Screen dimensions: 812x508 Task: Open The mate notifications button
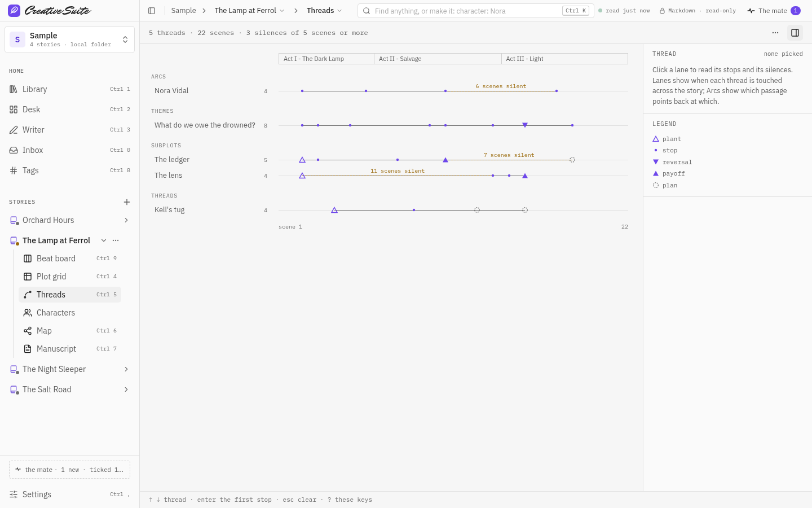click(774, 11)
